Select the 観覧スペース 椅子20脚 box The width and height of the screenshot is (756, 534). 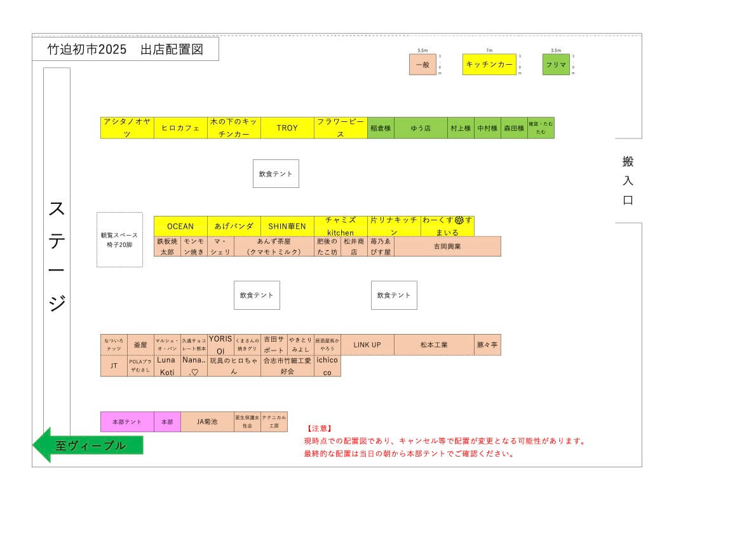point(119,239)
